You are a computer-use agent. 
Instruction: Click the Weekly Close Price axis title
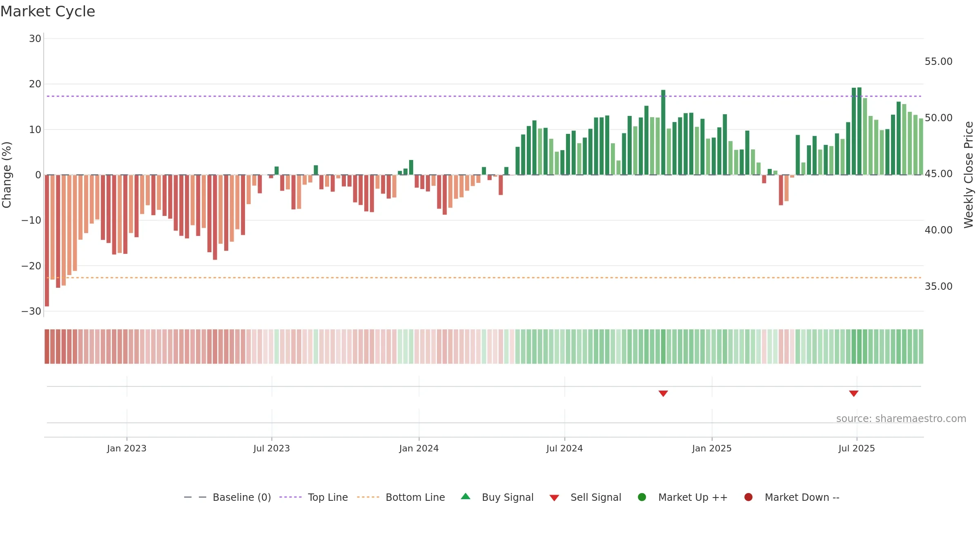[969, 175]
